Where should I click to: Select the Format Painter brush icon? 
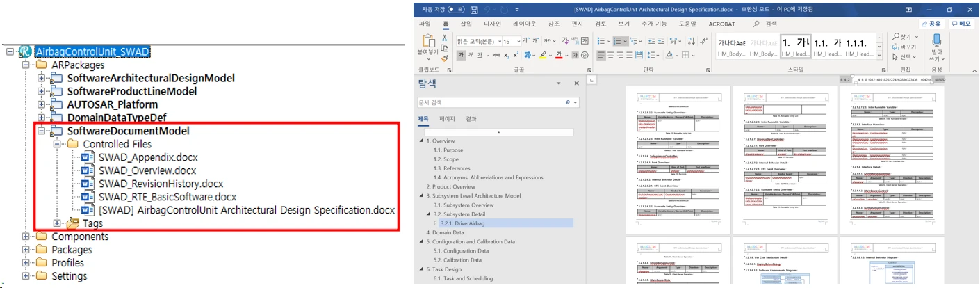click(x=445, y=58)
